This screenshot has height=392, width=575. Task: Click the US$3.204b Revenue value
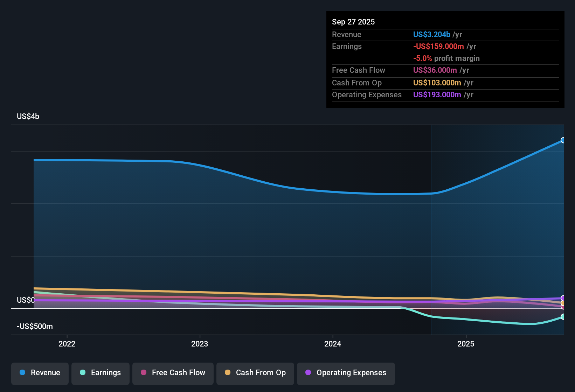click(431, 34)
